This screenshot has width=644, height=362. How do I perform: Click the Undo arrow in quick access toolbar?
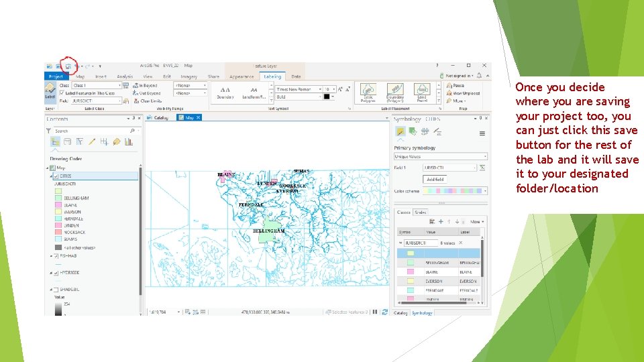(x=77, y=66)
